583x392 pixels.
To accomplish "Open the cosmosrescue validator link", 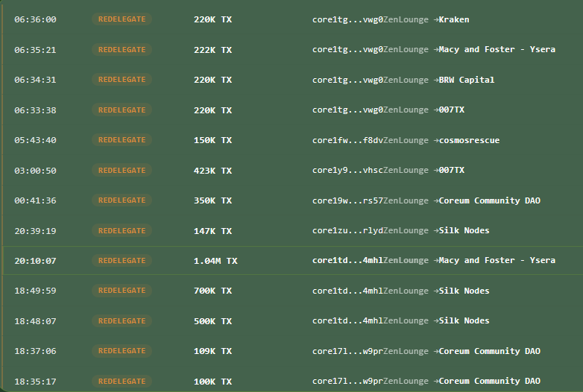I will click(469, 140).
